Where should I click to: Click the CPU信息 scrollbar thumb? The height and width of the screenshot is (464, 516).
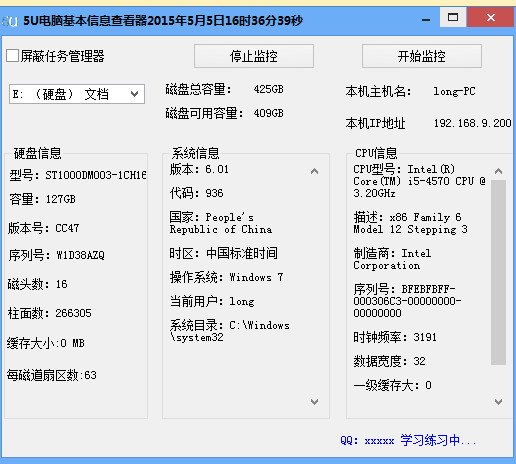(x=498, y=272)
